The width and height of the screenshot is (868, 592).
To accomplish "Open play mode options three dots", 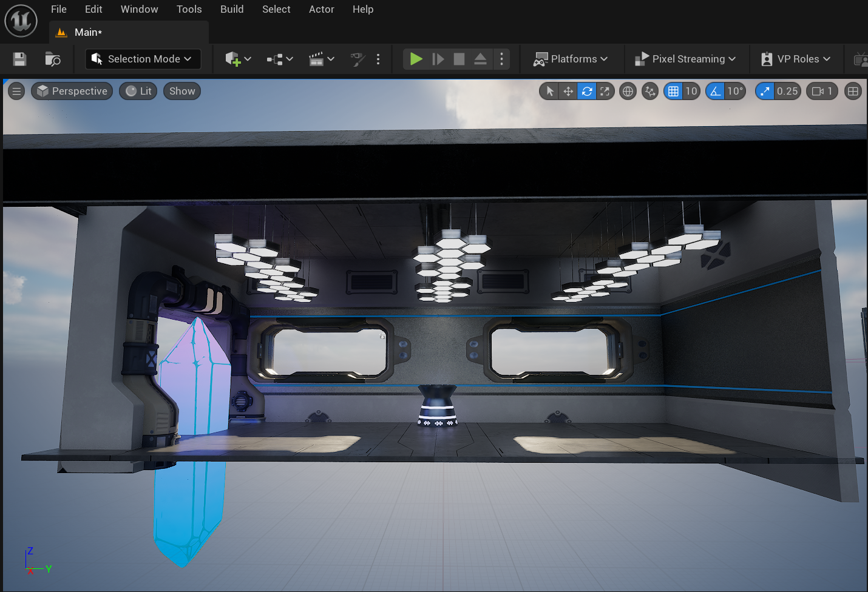I will coord(501,59).
